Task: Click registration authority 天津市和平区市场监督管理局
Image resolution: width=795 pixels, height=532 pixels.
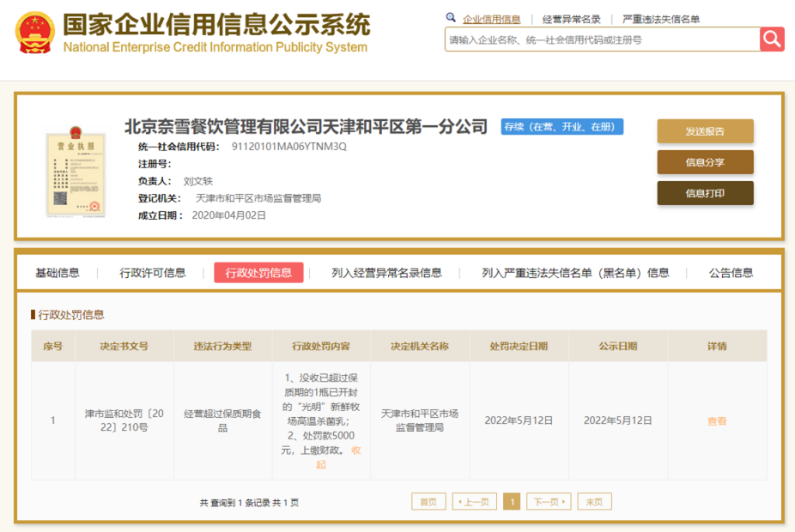Action: coord(258,198)
